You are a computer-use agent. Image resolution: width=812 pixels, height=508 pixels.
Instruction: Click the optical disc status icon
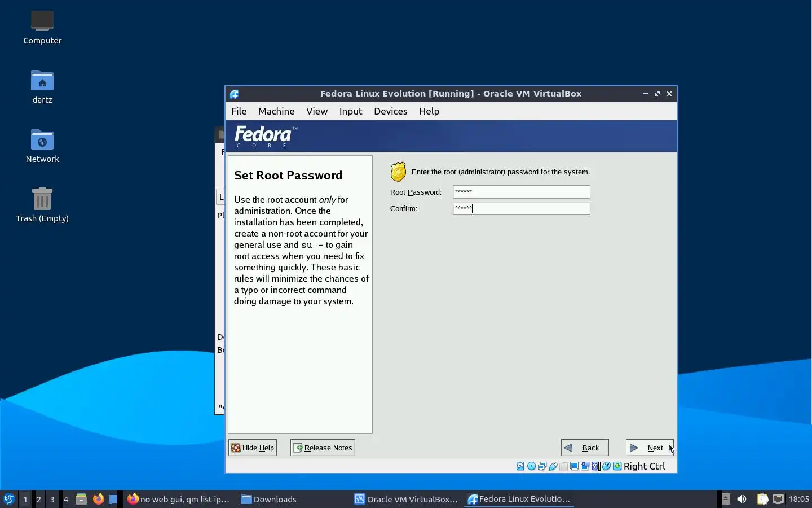(x=531, y=466)
